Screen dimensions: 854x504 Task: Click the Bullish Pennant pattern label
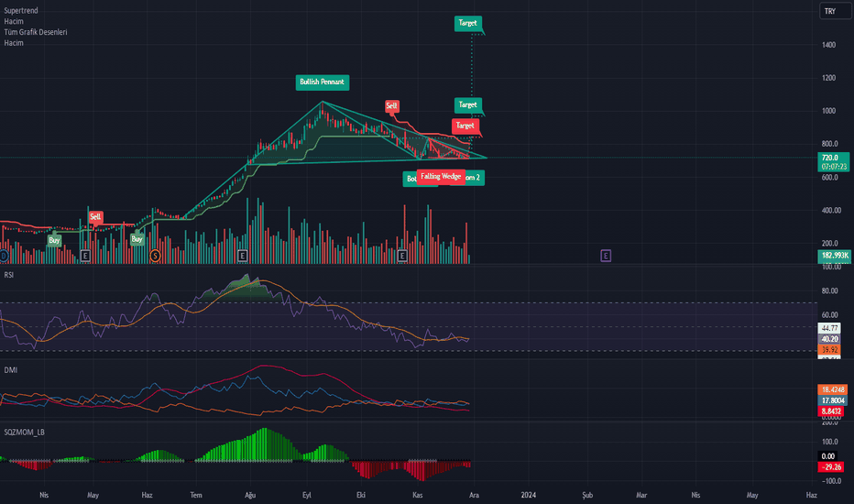[x=322, y=82]
